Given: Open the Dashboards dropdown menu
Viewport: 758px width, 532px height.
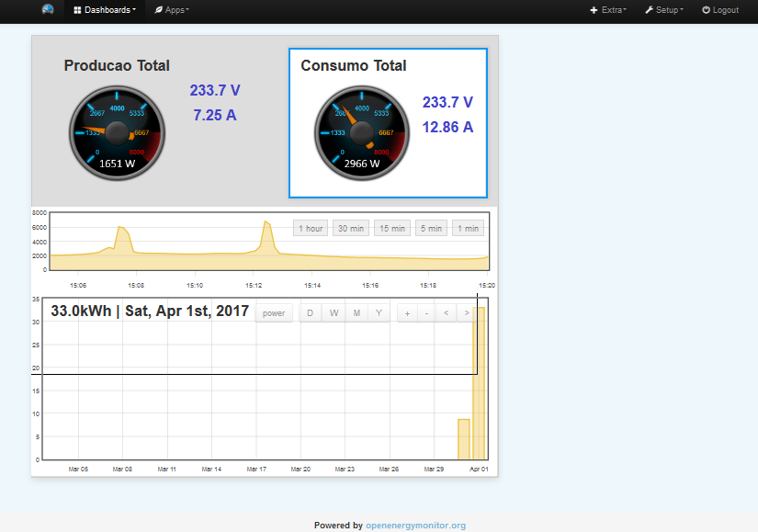Looking at the screenshot, I should 105,10.
